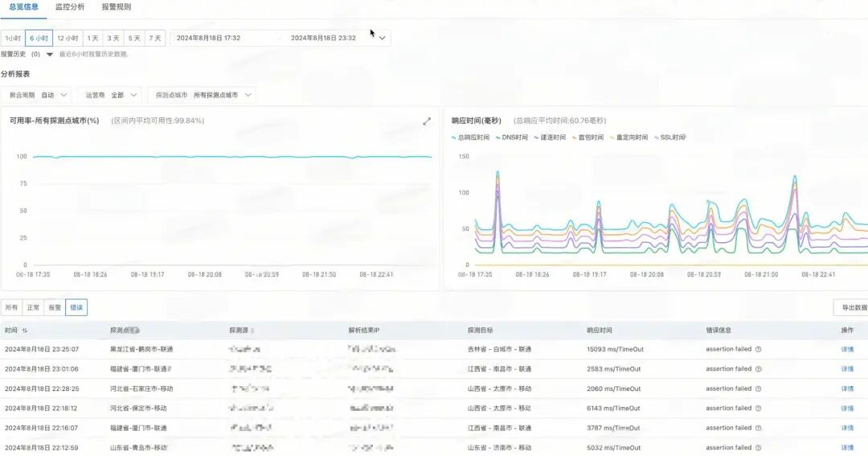The image size is (868, 456).
Task: Click the sort icon beside 时间 column
Action: pyautogui.click(x=25, y=331)
